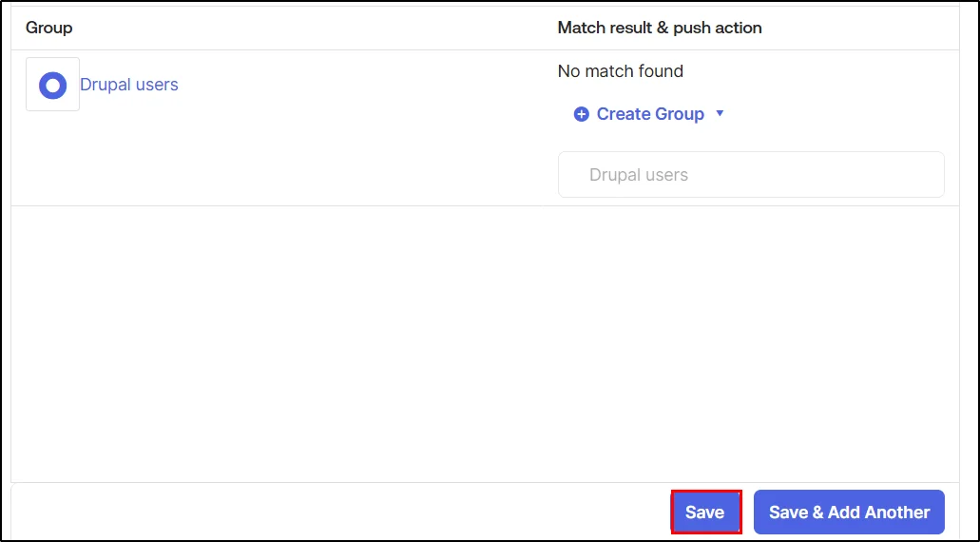Click the Drupal users group icon
The width and height of the screenshot is (980, 542).
point(52,85)
